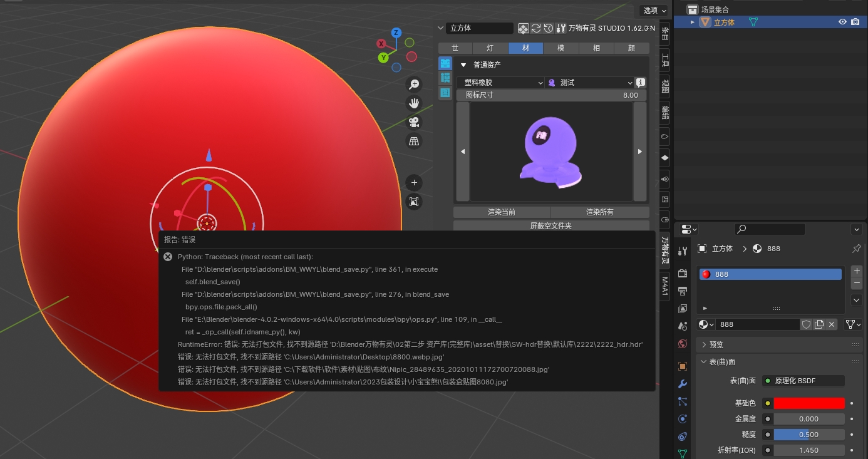Screen dimensions: 868x459
Task: Open the View Layer properties tab icon
Action: click(x=683, y=308)
